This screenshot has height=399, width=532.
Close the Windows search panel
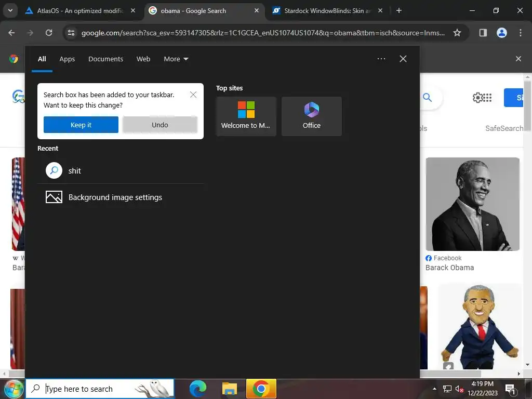403,59
